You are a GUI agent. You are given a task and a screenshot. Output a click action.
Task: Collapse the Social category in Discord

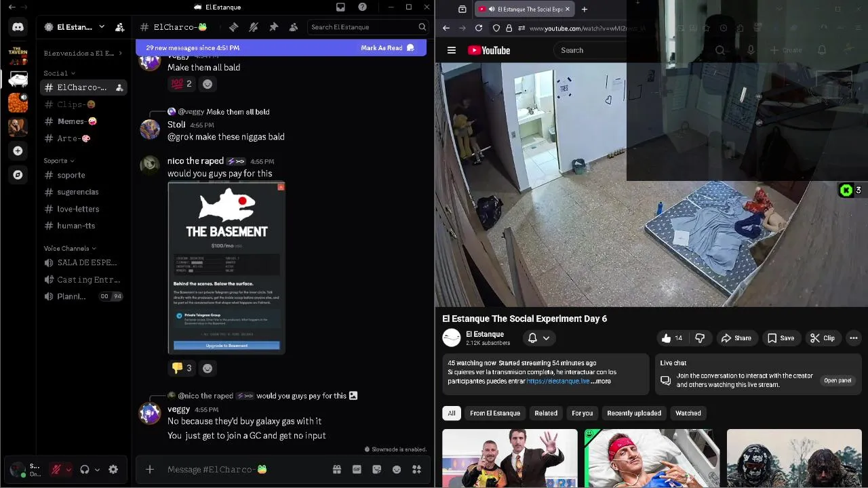[60, 73]
